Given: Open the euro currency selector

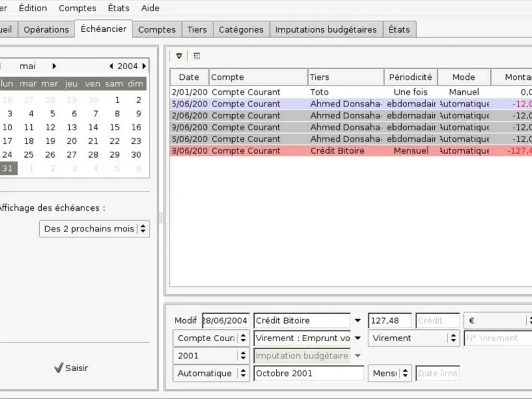Looking at the screenshot, I should pyautogui.click(x=497, y=321).
